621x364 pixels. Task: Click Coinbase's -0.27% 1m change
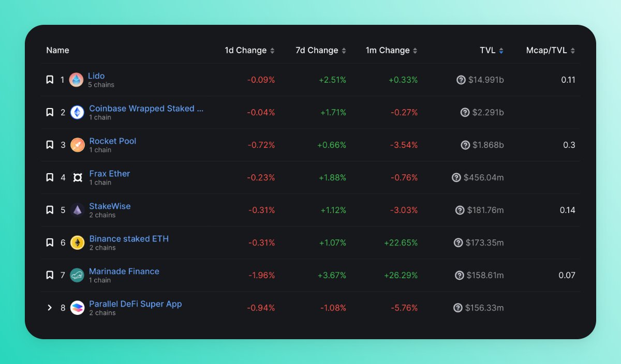tap(404, 112)
